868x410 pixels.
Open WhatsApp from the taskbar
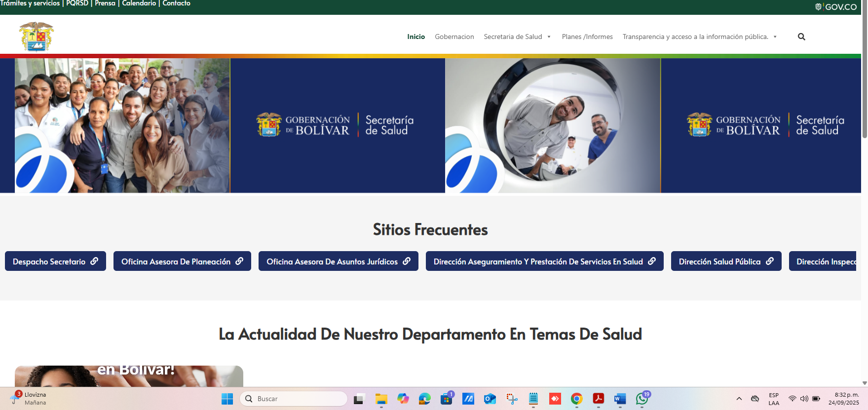pos(642,399)
